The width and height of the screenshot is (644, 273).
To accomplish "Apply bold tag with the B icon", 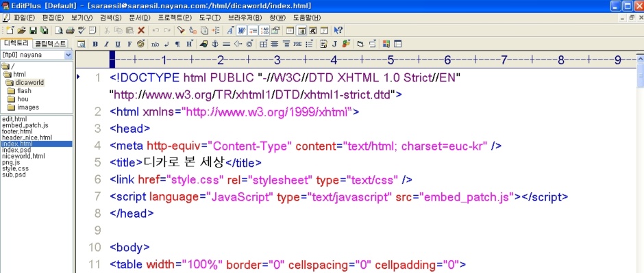I will pos(95,44).
